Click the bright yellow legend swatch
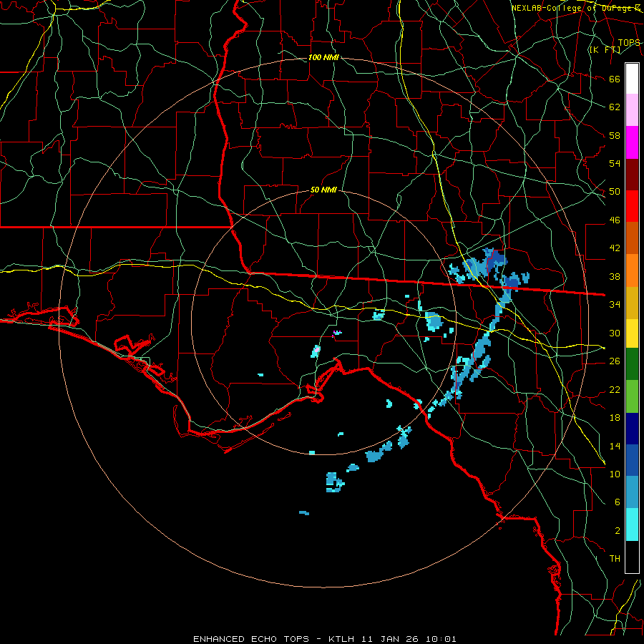The height and width of the screenshot is (644, 644). tap(632, 333)
